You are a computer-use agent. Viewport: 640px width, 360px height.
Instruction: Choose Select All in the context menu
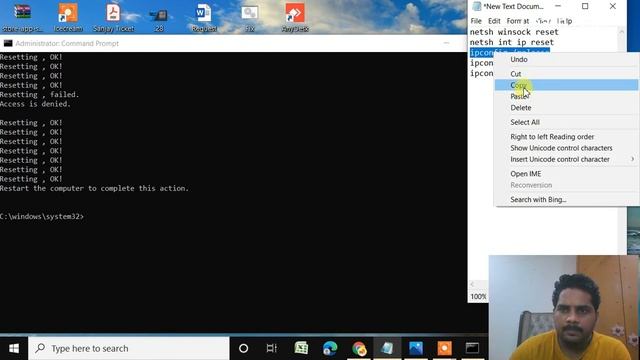567,122
